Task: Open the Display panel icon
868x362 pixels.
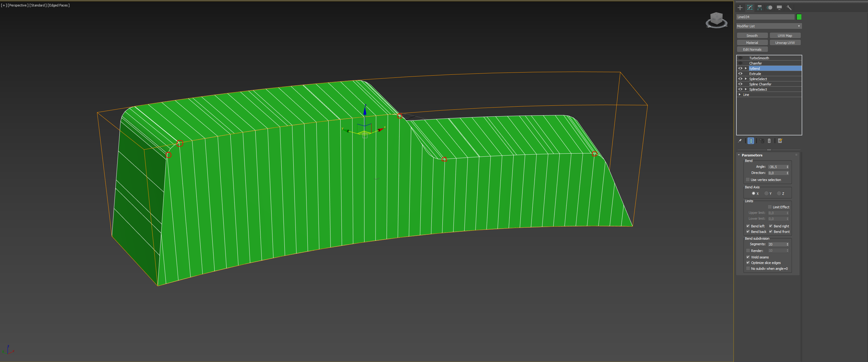Action: pos(779,7)
